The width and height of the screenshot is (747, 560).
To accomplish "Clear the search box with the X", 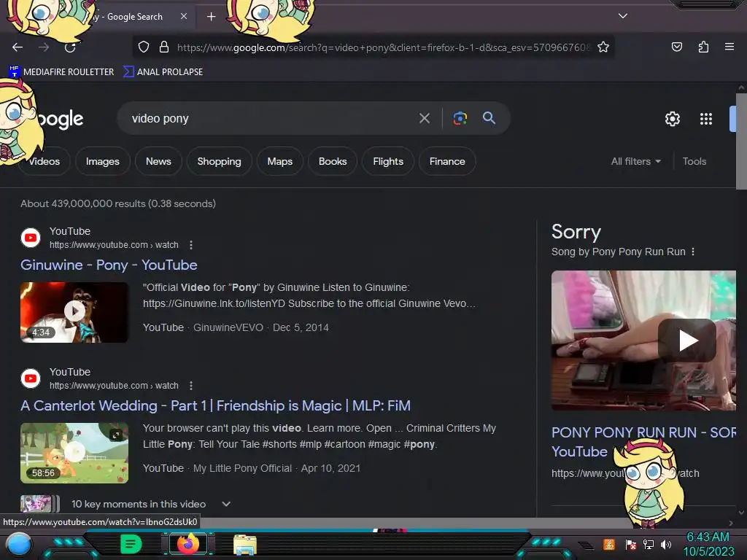I will tap(424, 118).
